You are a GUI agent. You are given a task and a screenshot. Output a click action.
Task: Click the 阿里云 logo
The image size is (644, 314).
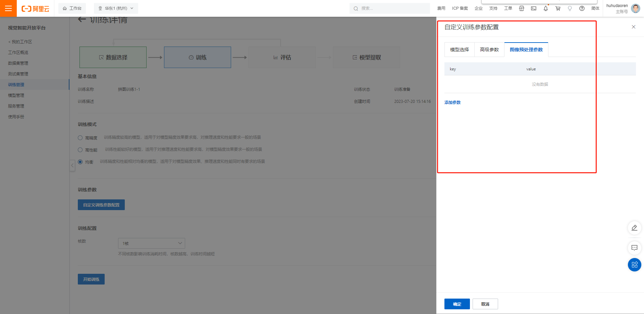point(35,9)
